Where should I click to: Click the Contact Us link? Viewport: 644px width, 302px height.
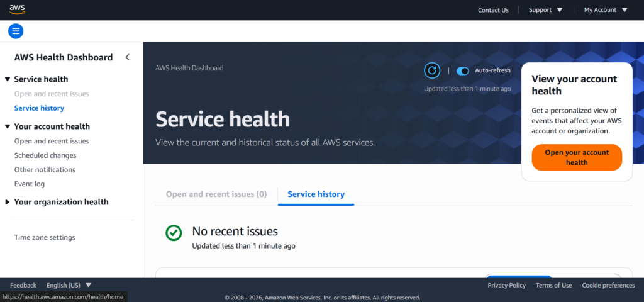[x=493, y=10]
